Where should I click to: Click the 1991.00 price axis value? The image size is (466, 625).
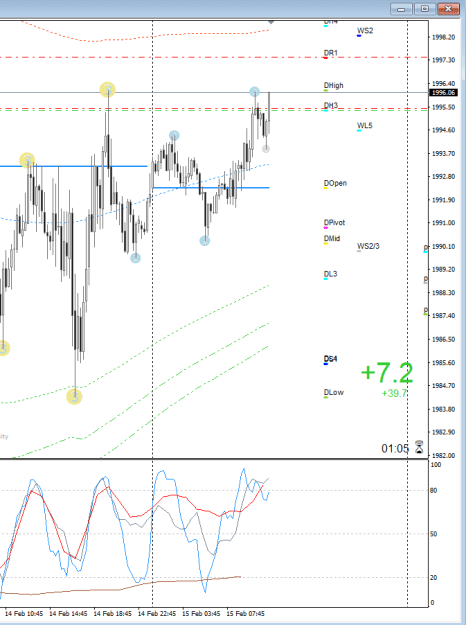(x=443, y=223)
